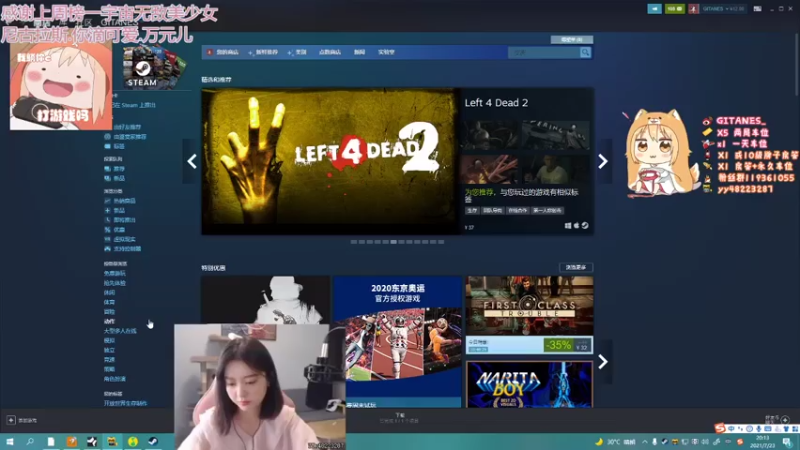Image resolution: width=800 pixels, height=450 pixels.
Task: Go to next featured game in carousel
Action: 603,161
